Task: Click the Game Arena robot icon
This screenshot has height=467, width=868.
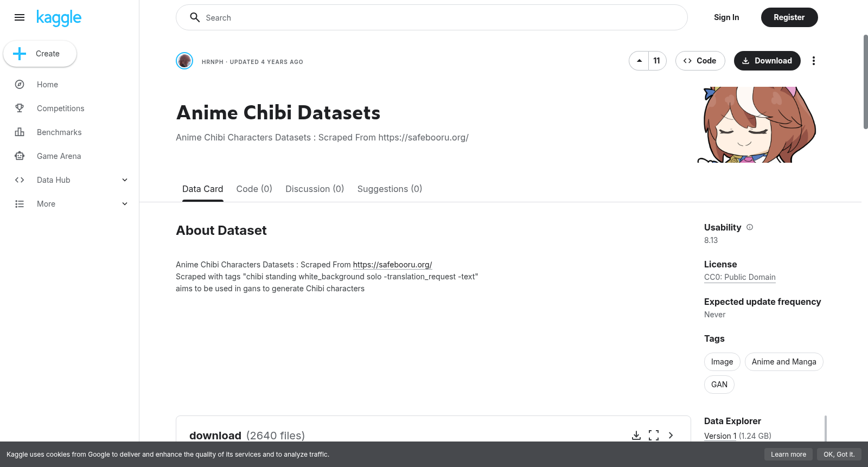Action: (x=20, y=156)
